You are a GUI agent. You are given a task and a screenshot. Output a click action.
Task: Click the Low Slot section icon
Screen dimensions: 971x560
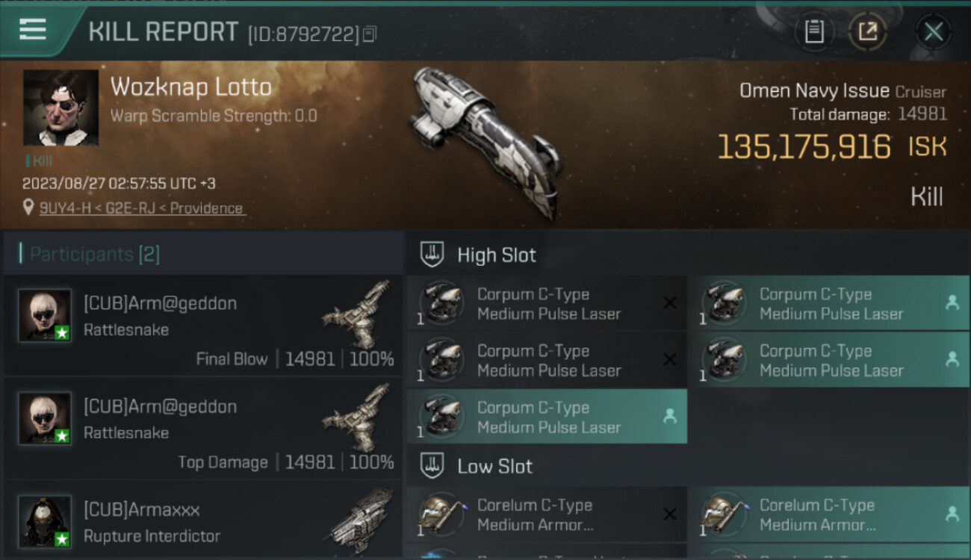point(431,466)
